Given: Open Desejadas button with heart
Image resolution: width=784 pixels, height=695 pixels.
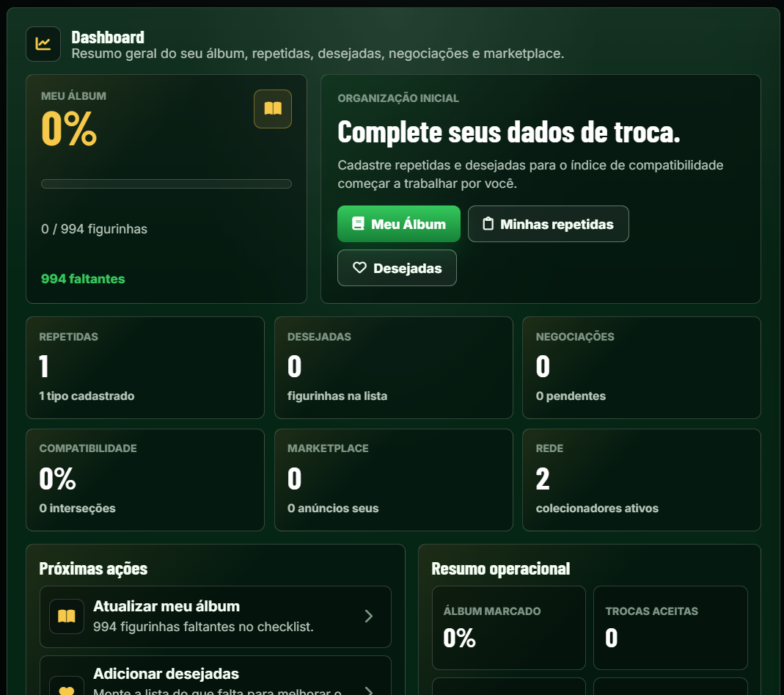Looking at the screenshot, I should [397, 268].
